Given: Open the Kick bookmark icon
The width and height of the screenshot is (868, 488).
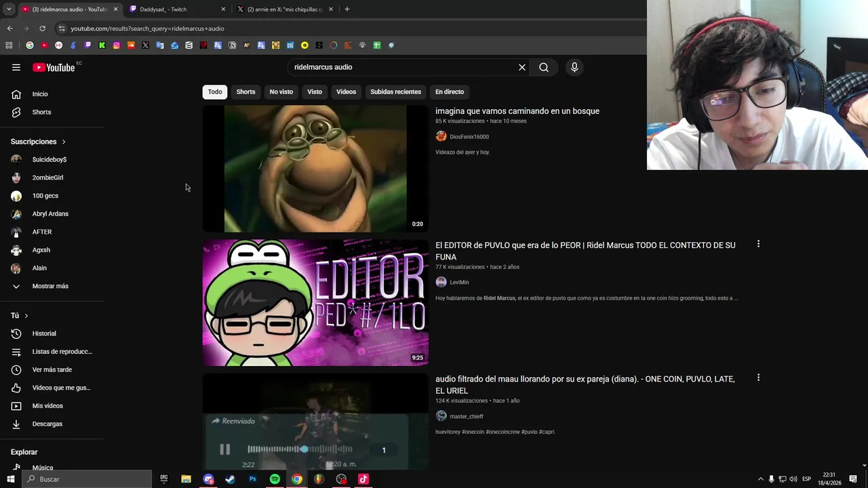Looking at the screenshot, I should [x=102, y=45].
